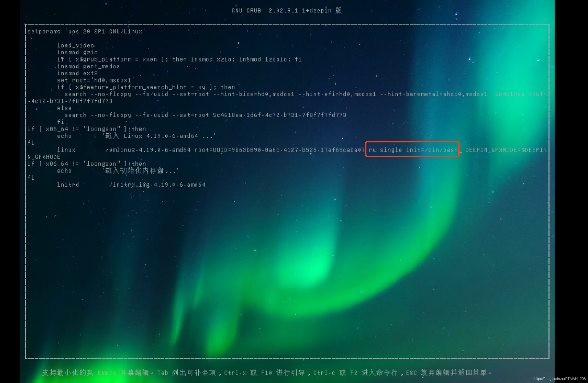
Task: Click the initrd.img-4.19.0-6-amd64 path
Action: click(157, 185)
